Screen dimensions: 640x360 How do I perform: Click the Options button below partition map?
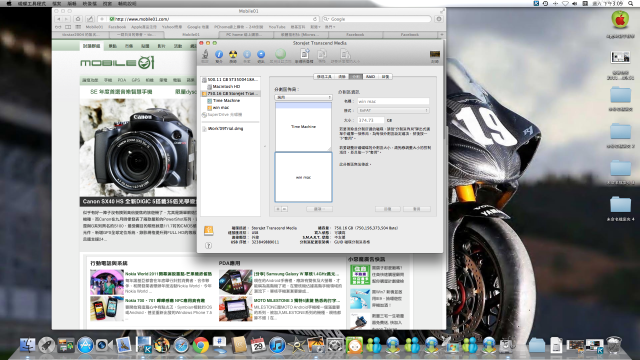point(319,209)
